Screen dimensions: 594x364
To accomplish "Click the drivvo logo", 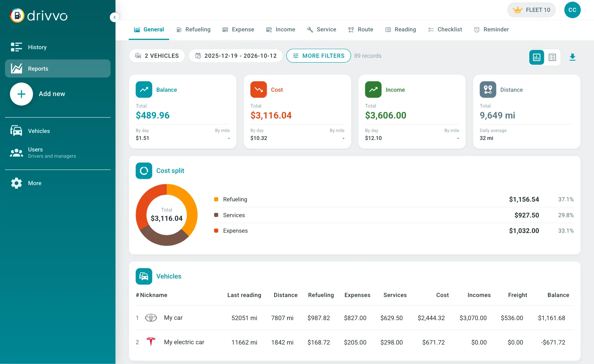I will 39,16.
